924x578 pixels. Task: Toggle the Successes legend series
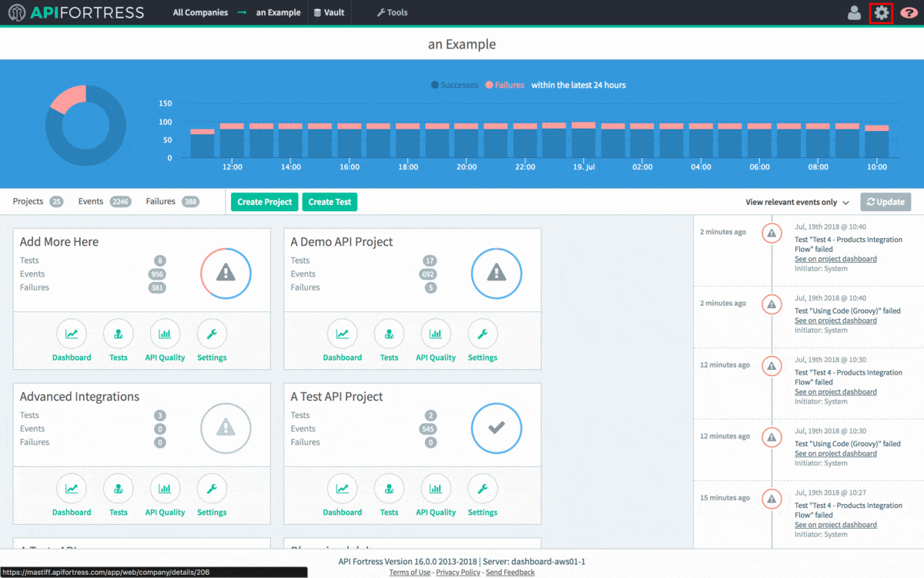point(455,86)
